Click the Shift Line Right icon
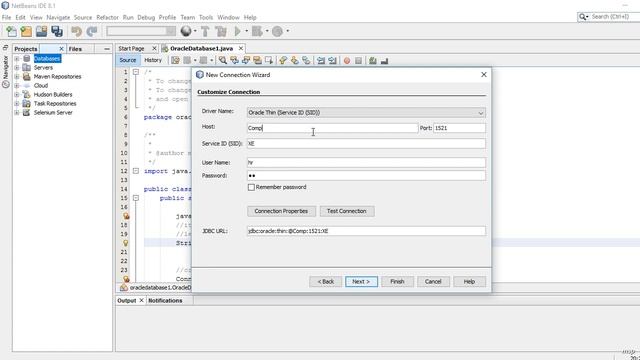The image size is (640, 360). pyautogui.click(x=333, y=60)
